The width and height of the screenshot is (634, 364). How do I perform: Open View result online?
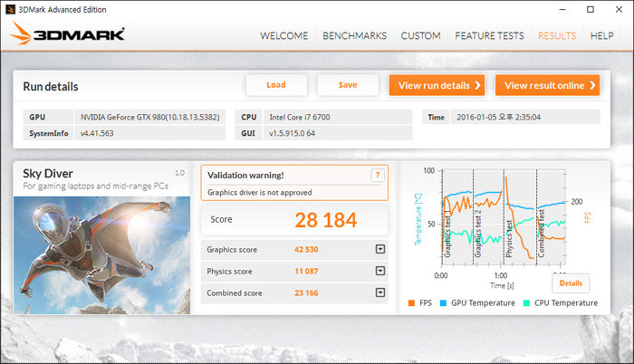547,85
